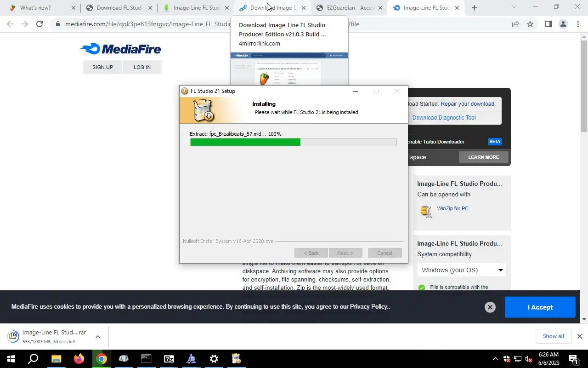The image size is (588, 368).
Task: Open the network tray icon
Action: coord(518,359)
